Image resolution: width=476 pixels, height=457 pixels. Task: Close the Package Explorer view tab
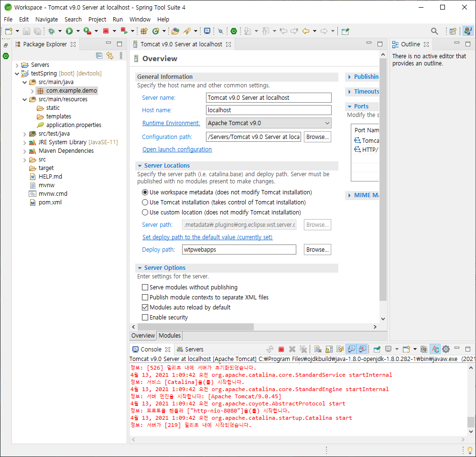(x=73, y=44)
